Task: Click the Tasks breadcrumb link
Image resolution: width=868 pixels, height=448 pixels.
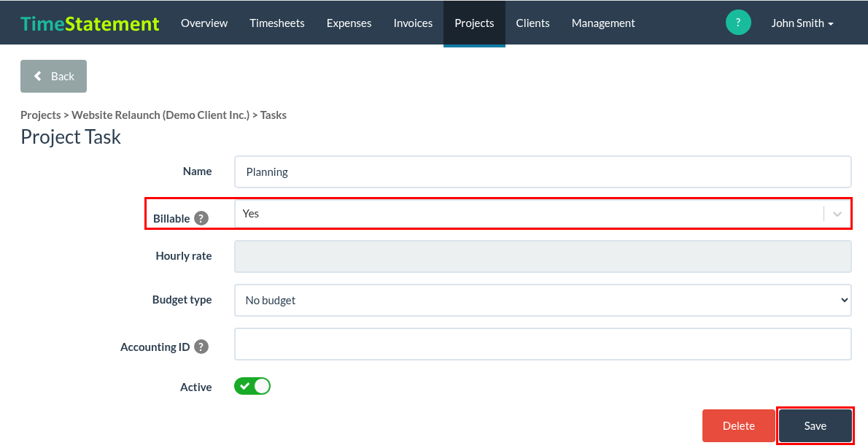Action: (274, 115)
